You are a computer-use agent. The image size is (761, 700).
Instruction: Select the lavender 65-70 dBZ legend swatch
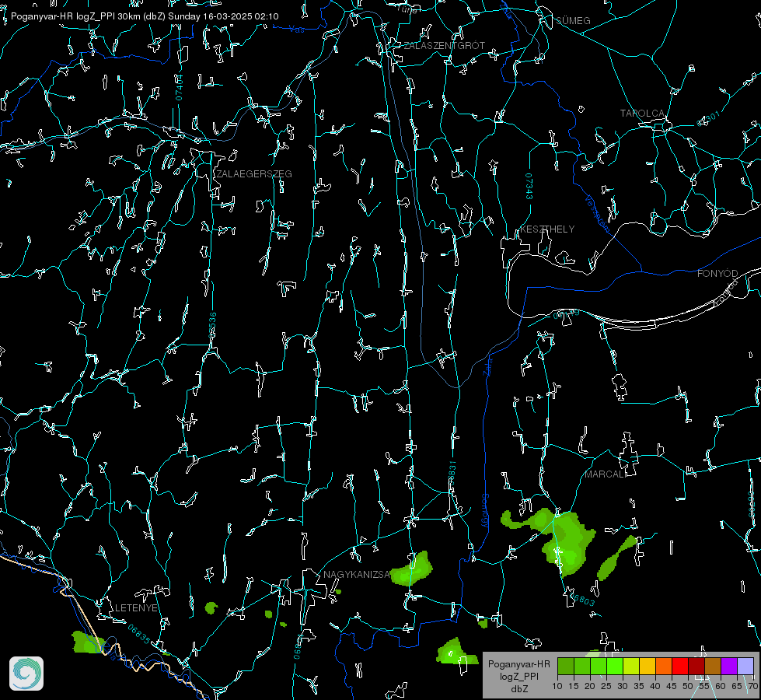click(x=745, y=666)
